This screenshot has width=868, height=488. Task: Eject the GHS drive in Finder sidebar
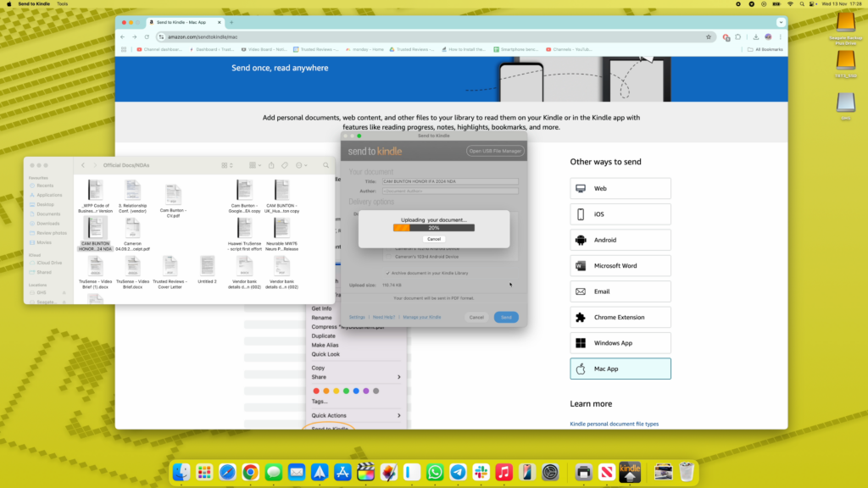[x=64, y=292]
